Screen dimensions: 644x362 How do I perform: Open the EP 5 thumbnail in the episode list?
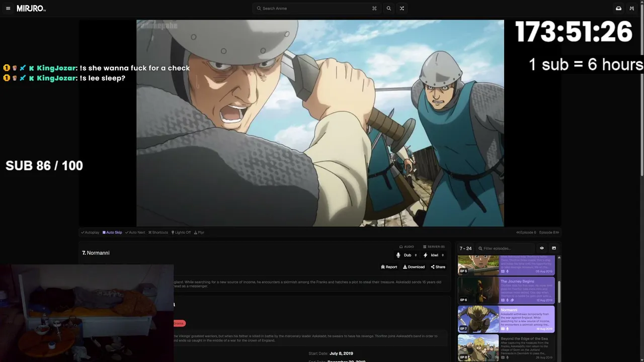click(x=478, y=265)
